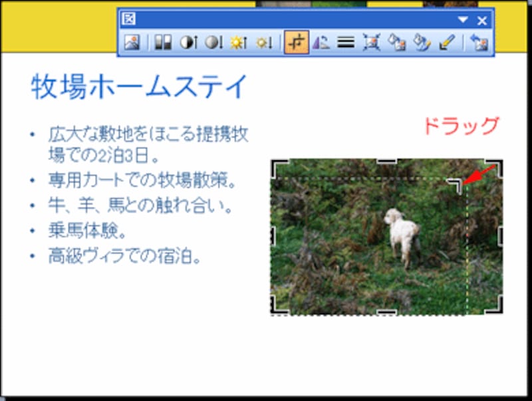Compress the selected picture
532x401 pixels.
click(x=372, y=42)
